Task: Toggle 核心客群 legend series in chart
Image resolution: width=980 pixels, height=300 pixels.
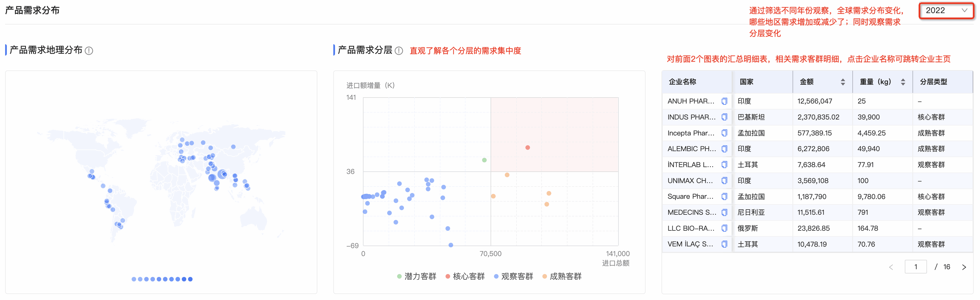Action: click(465, 276)
